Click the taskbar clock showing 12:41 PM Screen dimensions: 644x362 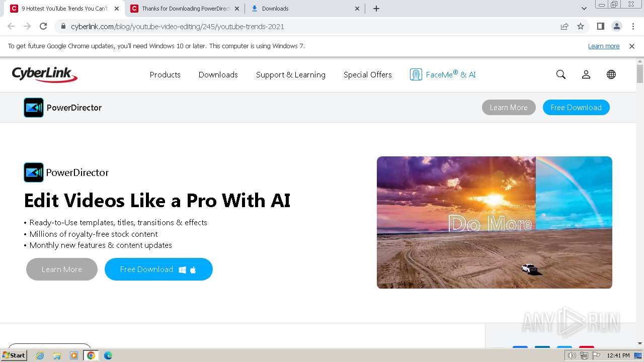[x=618, y=355]
